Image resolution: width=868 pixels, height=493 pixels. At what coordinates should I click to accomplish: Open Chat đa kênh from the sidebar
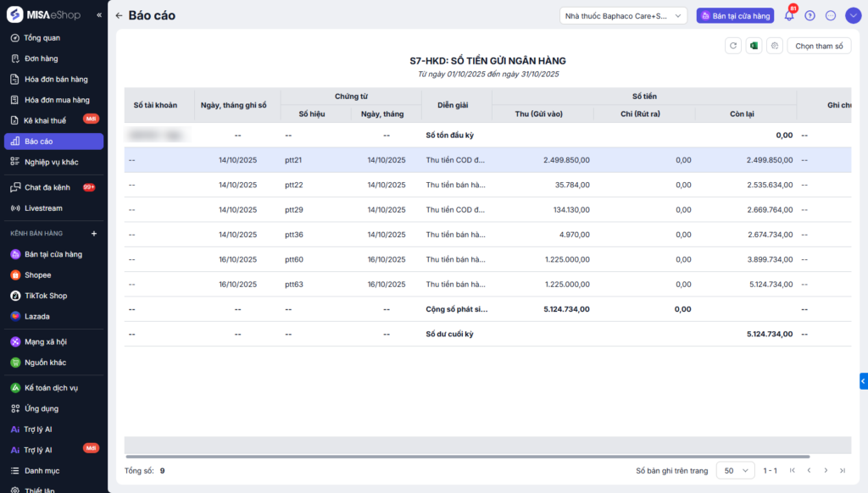[47, 187]
